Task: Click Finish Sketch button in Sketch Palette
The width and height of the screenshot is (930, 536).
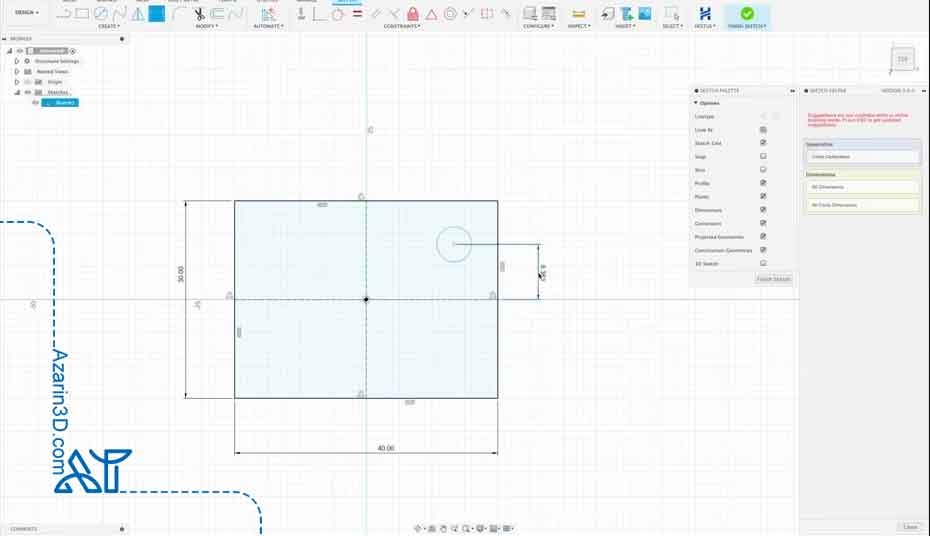Action: [x=773, y=279]
